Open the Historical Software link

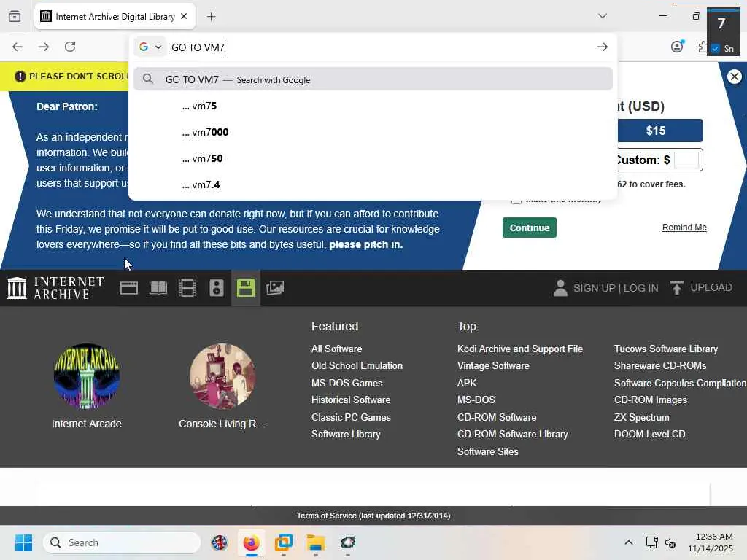[351, 400]
